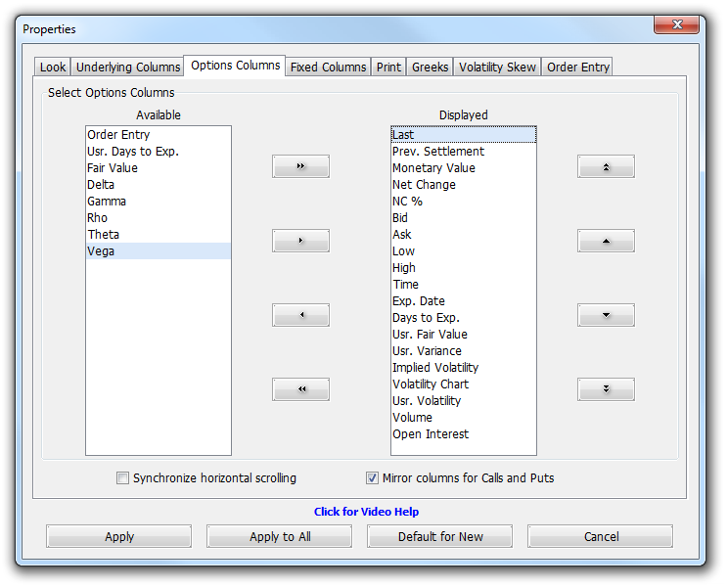Click the single right arrow add button

300,241
